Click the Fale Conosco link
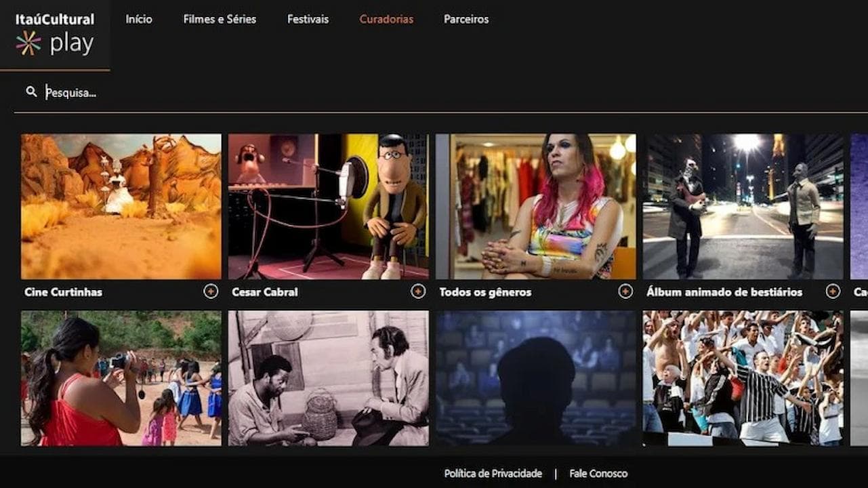 tap(598, 474)
